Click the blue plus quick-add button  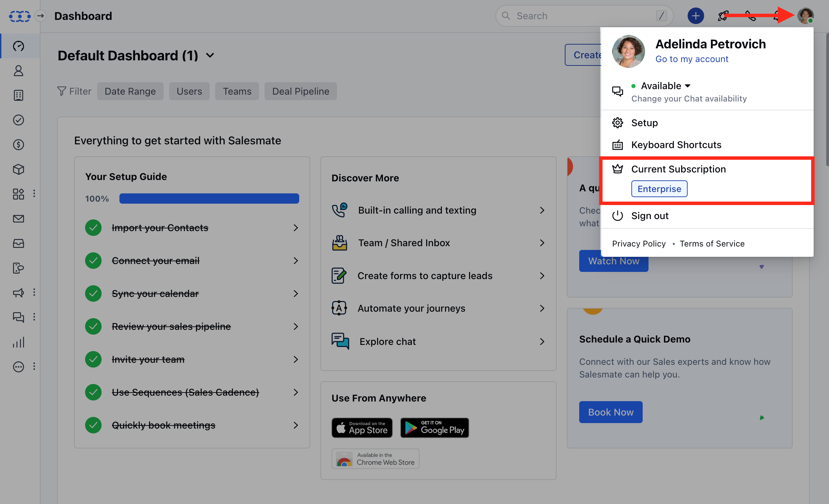tap(696, 16)
